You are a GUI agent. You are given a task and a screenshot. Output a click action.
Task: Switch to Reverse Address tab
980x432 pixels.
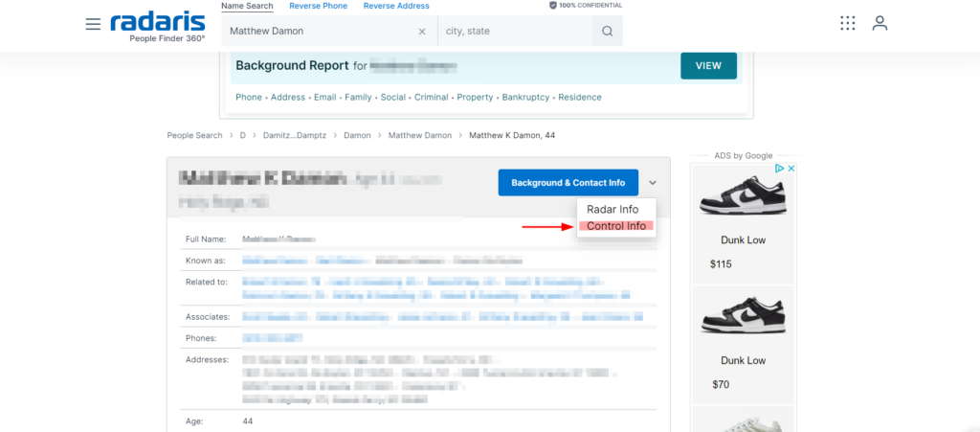pyautogui.click(x=396, y=6)
